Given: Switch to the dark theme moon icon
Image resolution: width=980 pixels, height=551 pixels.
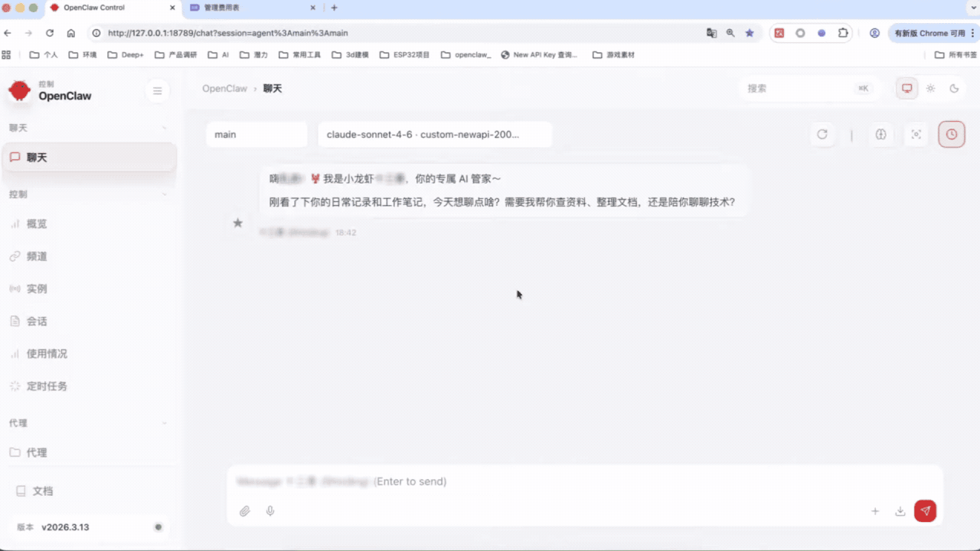Looking at the screenshot, I should (x=954, y=89).
